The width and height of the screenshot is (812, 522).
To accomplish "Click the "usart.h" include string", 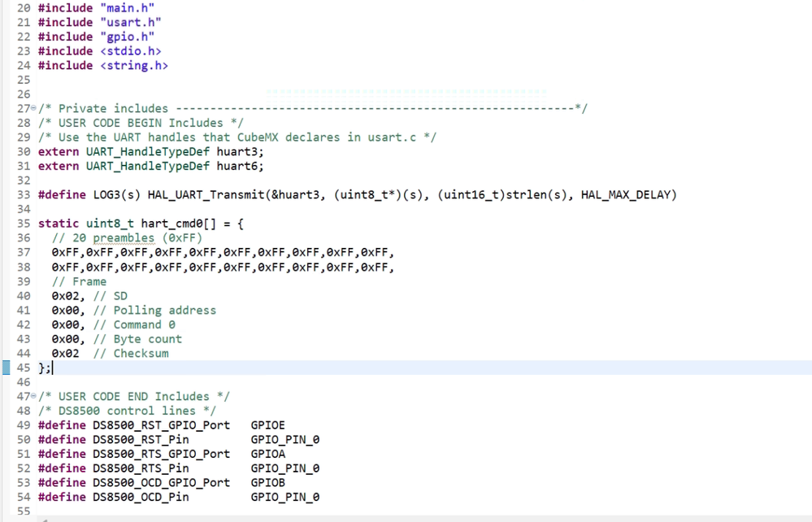I will coord(131,22).
